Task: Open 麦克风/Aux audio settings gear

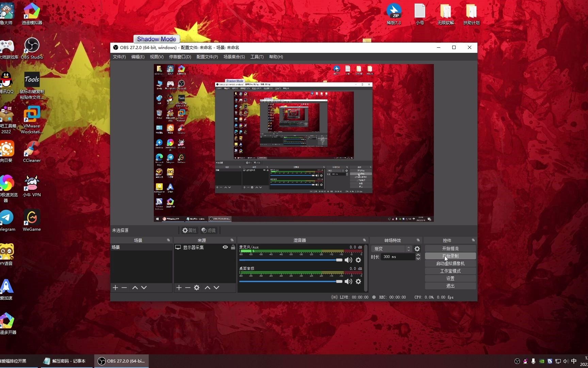Action: pyautogui.click(x=358, y=260)
